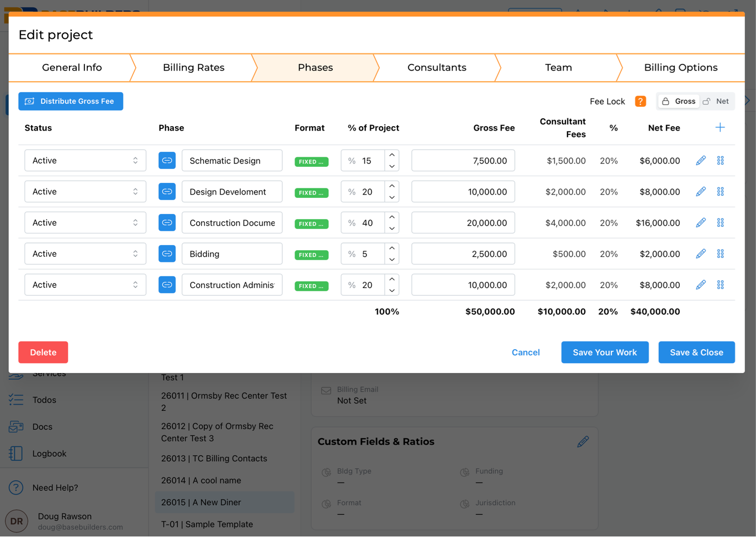Open Need Help? in sidebar
The height and width of the screenshot is (537, 756).
[x=55, y=488]
